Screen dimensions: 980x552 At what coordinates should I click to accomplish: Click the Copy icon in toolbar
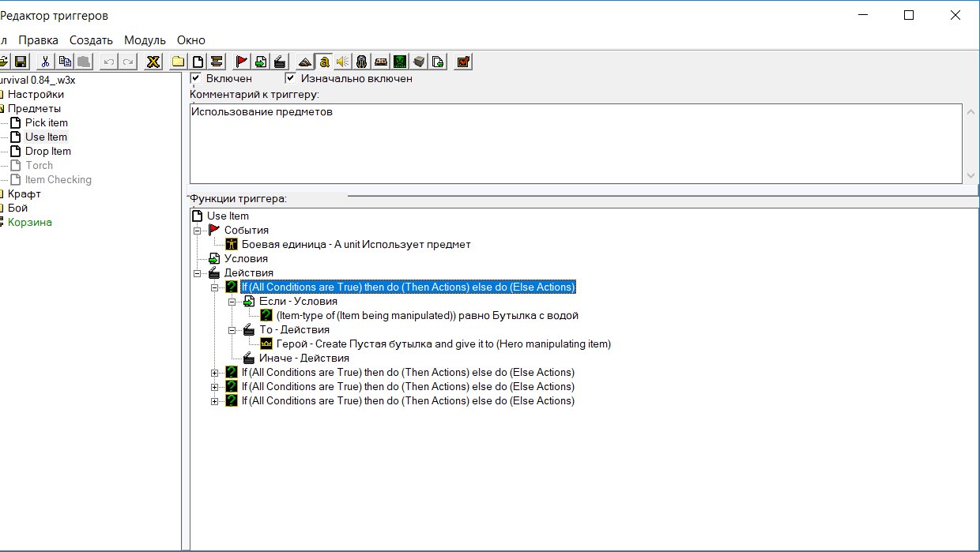[65, 62]
